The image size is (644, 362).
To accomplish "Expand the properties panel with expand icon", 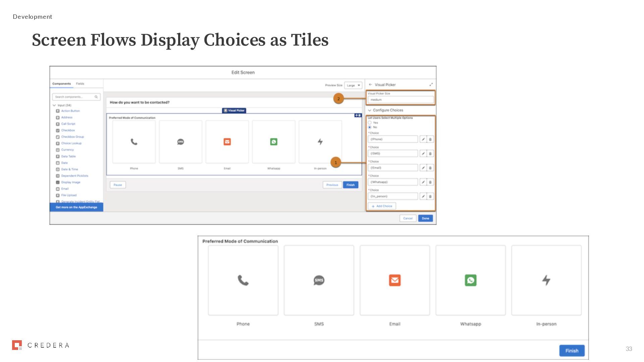I will pos(431,84).
